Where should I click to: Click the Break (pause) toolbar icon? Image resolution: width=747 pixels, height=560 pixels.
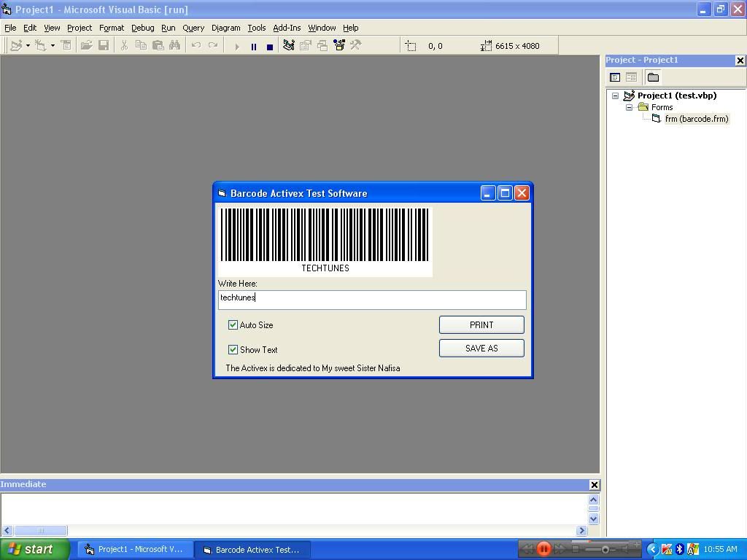click(x=253, y=46)
